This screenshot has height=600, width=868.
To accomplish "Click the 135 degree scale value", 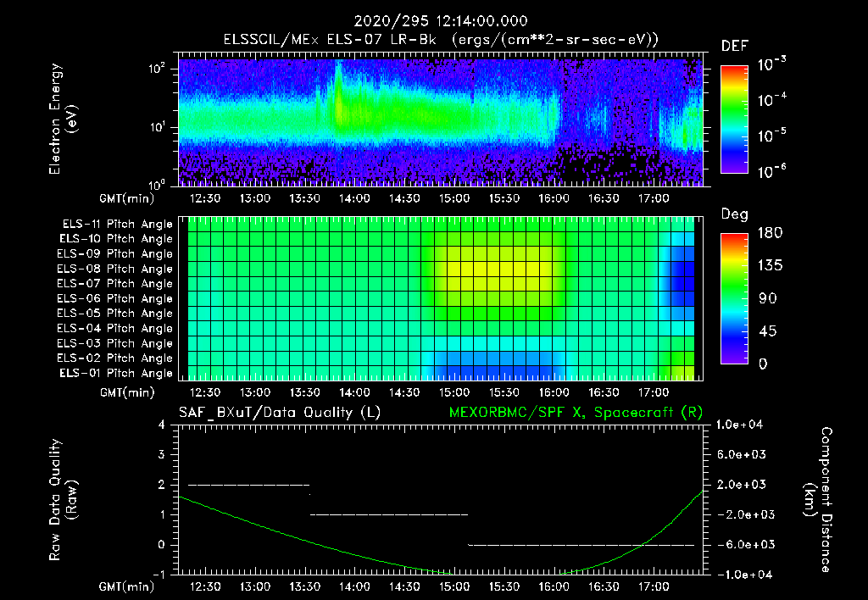I will [x=770, y=266].
